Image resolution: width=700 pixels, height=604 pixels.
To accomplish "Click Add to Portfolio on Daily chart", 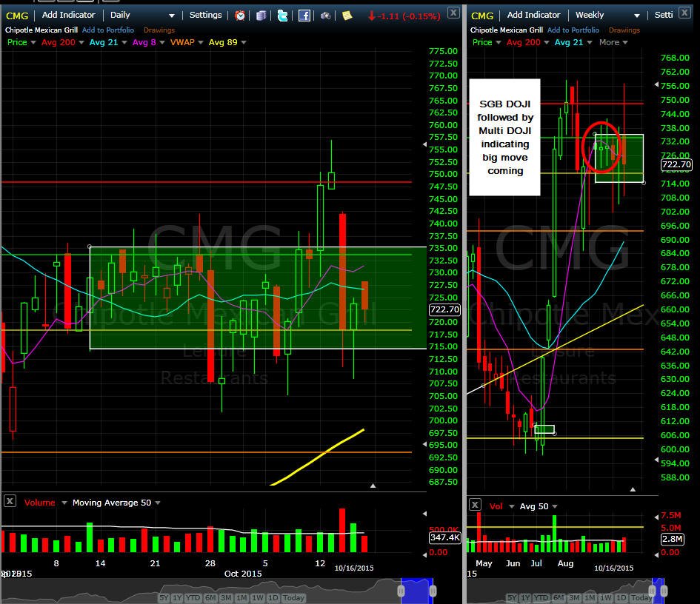I will (x=108, y=30).
